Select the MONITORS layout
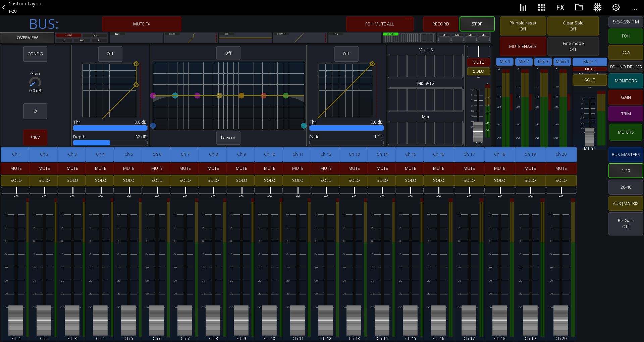This screenshot has width=644, height=342. [x=626, y=81]
